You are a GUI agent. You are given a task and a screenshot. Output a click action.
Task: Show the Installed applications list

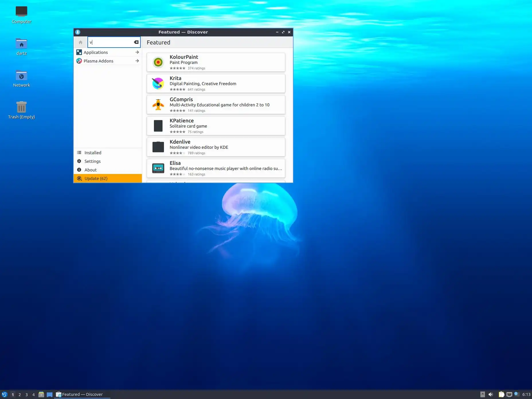pos(107,152)
